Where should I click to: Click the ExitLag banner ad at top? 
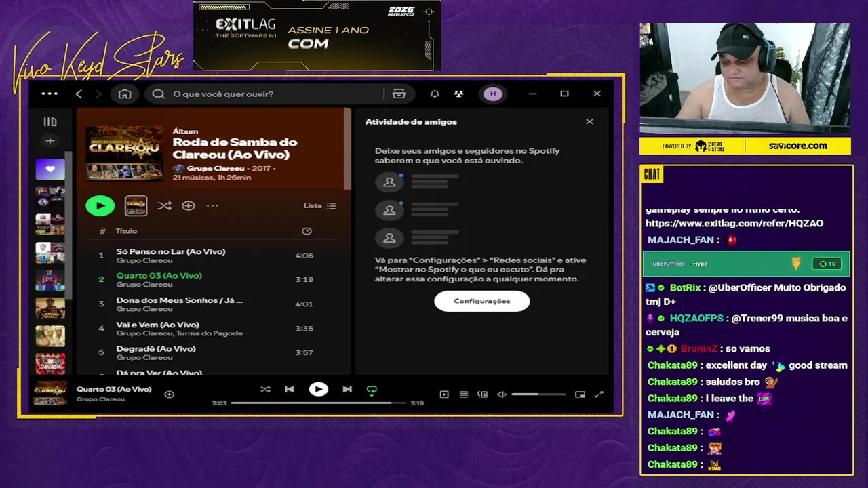(317, 35)
